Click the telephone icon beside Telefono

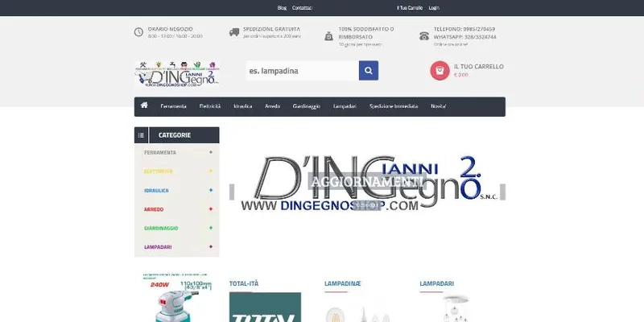point(424,36)
